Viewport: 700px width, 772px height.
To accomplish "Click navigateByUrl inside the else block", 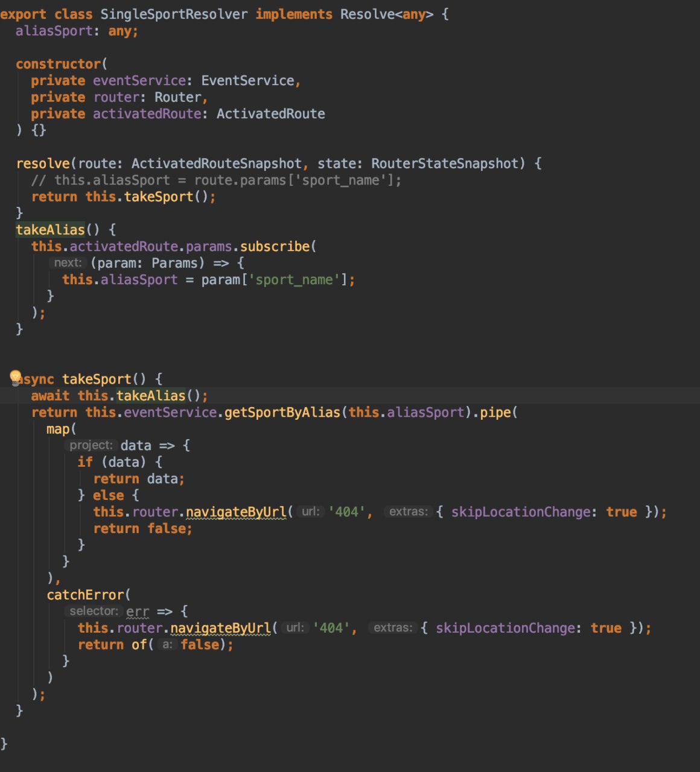I will pyautogui.click(x=236, y=512).
